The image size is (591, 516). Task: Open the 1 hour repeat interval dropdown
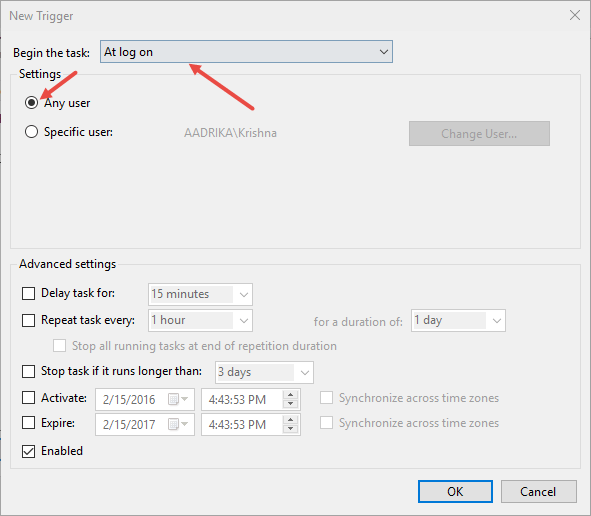point(200,320)
